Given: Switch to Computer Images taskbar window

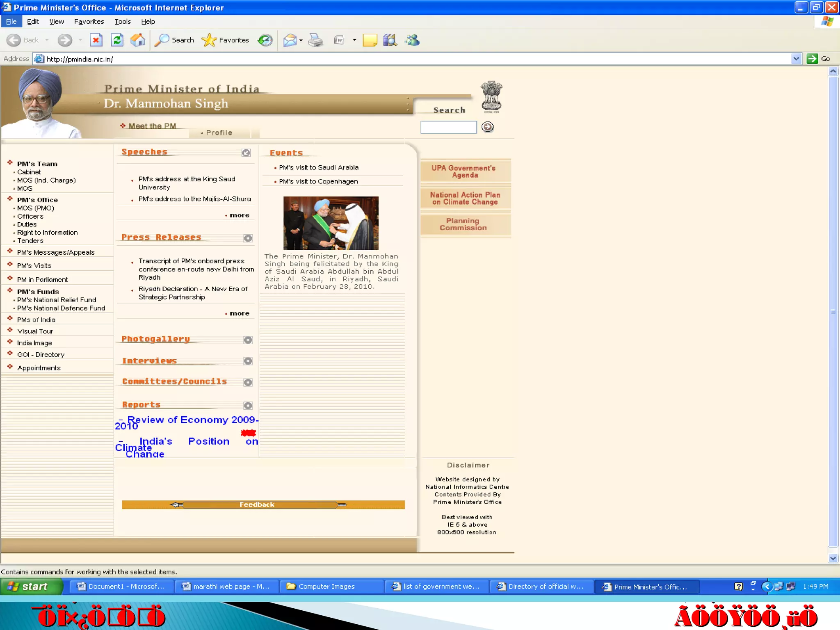Looking at the screenshot, I should click(331, 587).
